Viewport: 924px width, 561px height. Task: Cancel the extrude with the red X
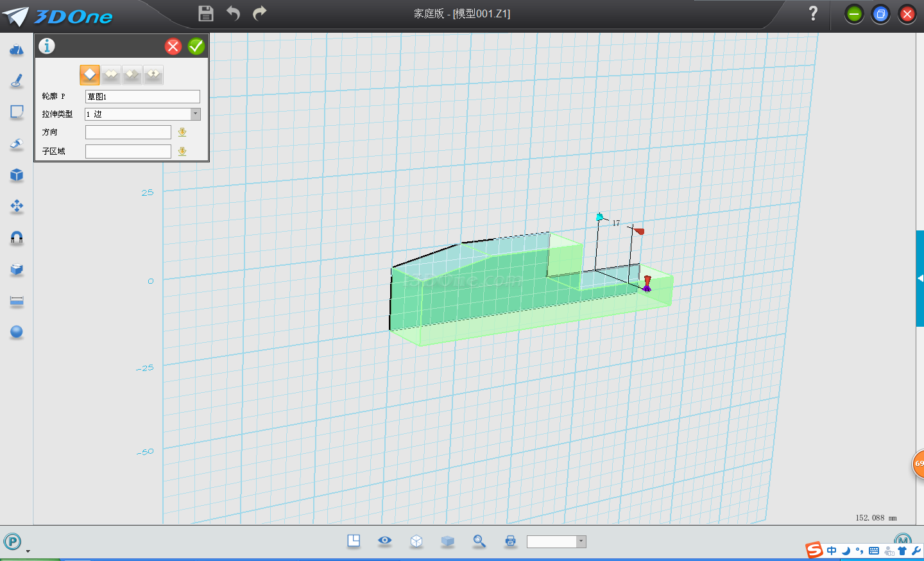[x=173, y=46]
